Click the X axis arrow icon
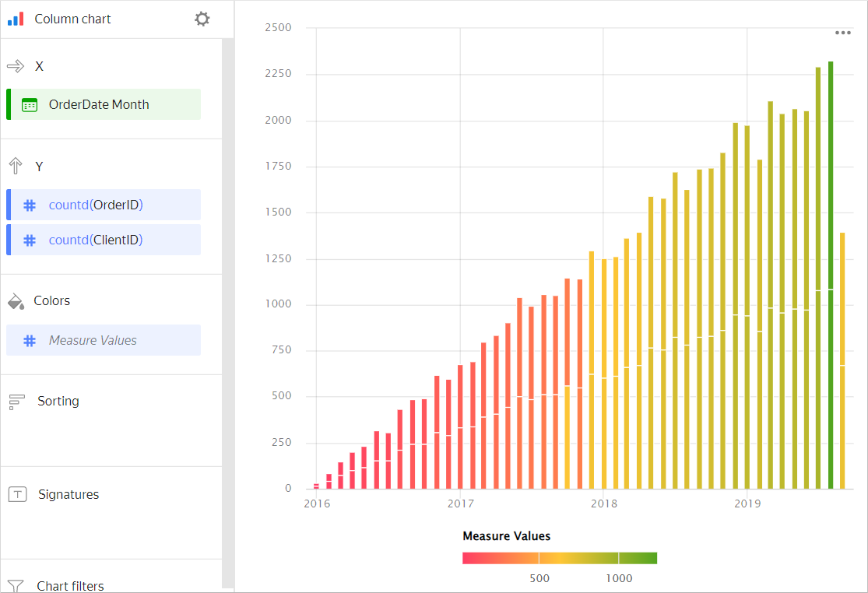The image size is (868, 593). coord(16,66)
